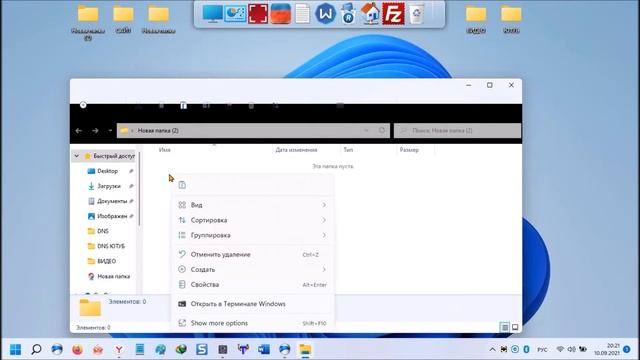
Task: Open the Recycle Bin dock icon
Action: (416, 14)
